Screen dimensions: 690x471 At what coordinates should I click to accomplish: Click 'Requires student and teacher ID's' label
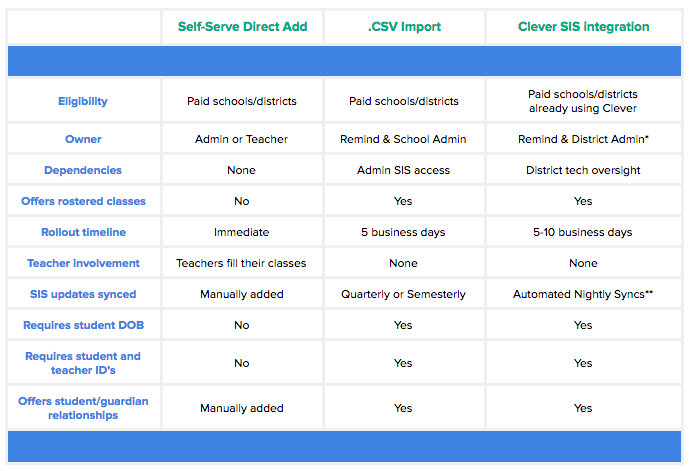point(83,363)
